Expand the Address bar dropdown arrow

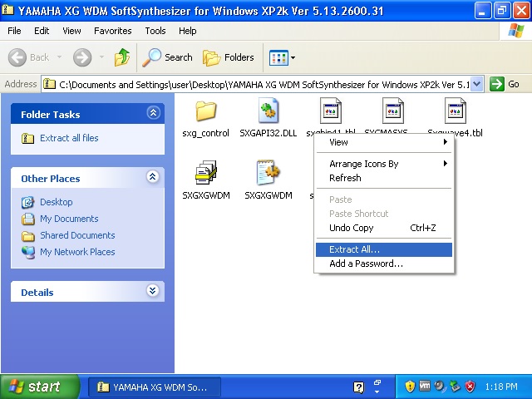(476, 84)
